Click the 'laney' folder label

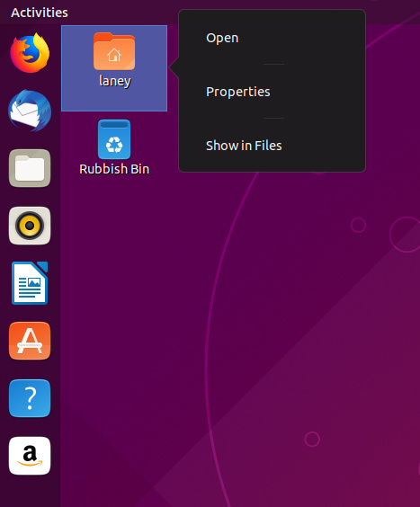pyautogui.click(x=115, y=81)
